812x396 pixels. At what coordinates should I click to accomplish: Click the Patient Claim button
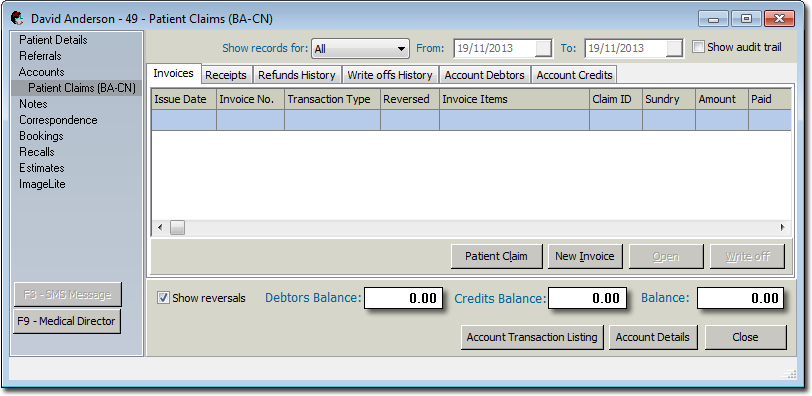point(496,256)
